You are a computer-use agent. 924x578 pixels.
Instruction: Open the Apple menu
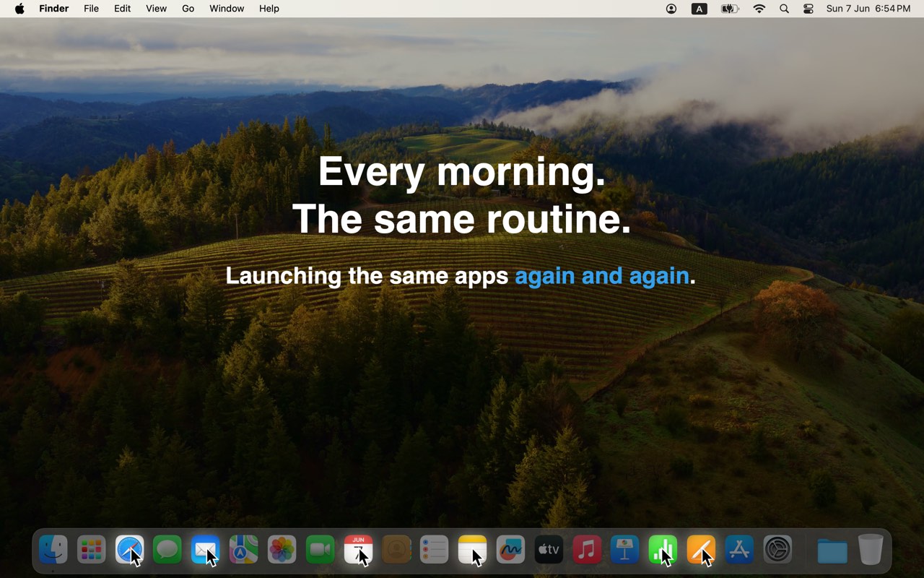(x=19, y=9)
